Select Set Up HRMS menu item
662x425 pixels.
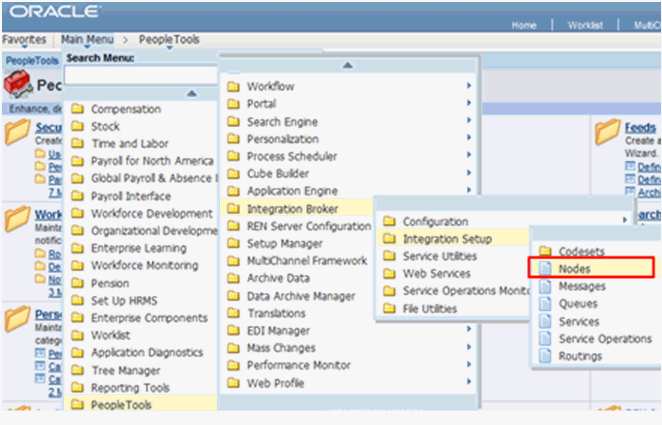pyautogui.click(x=124, y=300)
